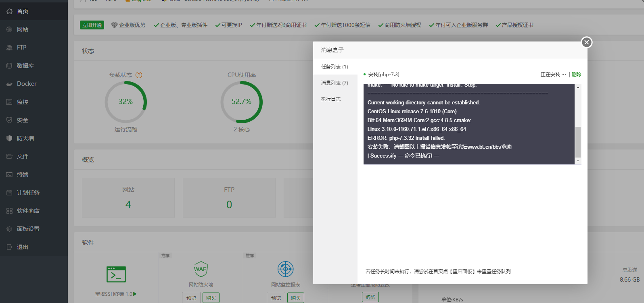Viewport: 644px width, 303px height.
Task: Click the 文件 folder icon in sidebar
Action: pyautogui.click(x=10, y=156)
